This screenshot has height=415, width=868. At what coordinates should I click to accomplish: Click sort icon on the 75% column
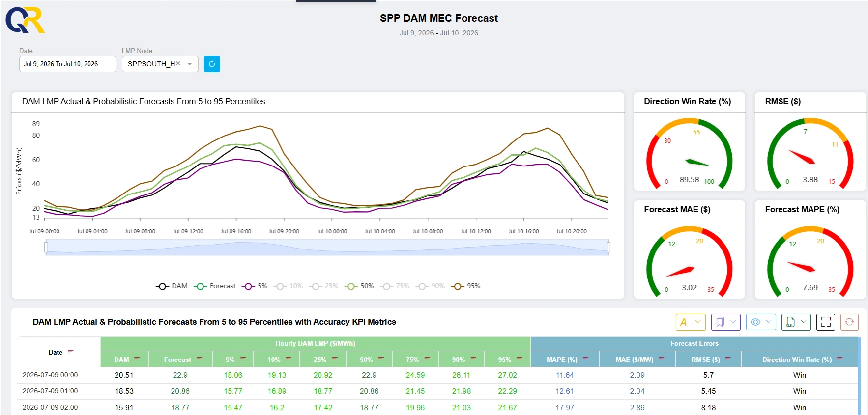tap(427, 359)
